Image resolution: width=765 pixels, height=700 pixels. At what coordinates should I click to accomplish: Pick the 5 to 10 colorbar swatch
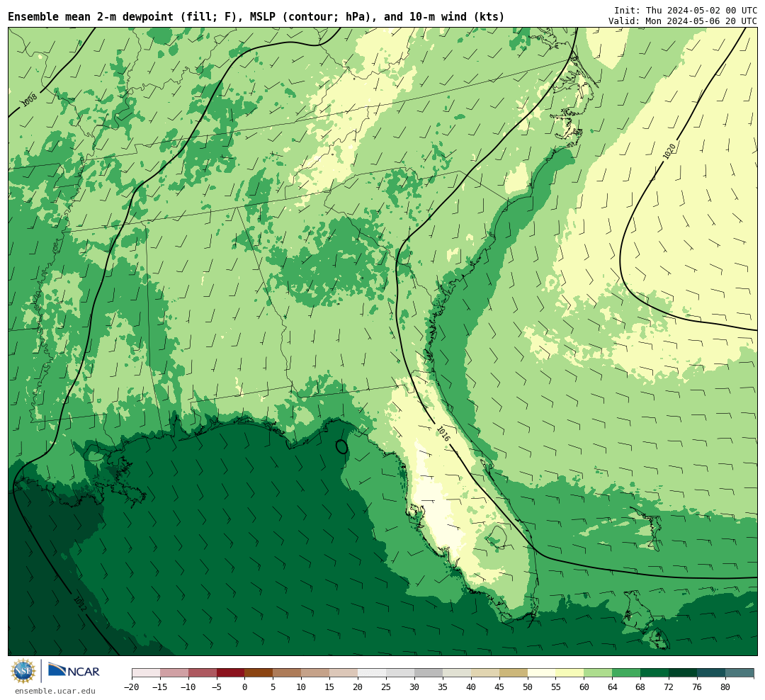[288, 673]
